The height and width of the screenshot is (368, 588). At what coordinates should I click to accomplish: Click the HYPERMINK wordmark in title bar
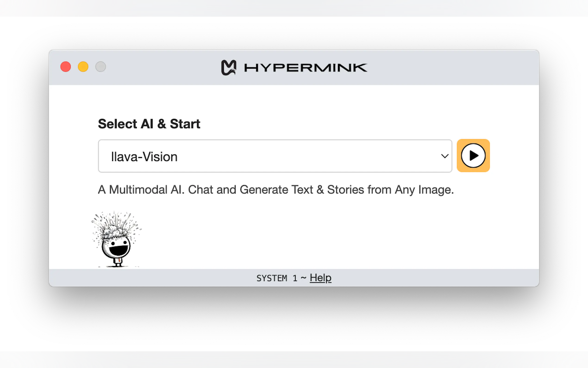306,68
